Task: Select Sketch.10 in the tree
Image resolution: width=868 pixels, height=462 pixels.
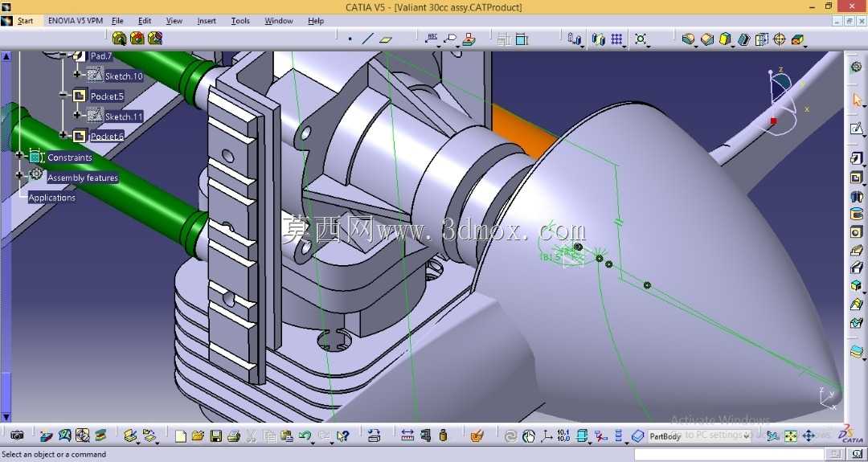Action: coord(124,76)
